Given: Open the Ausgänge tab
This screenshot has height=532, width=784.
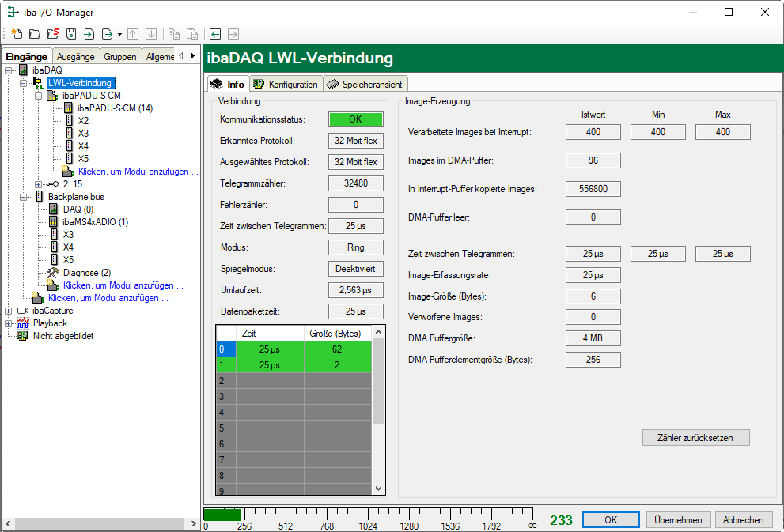Looking at the screenshot, I should [x=75, y=56].
